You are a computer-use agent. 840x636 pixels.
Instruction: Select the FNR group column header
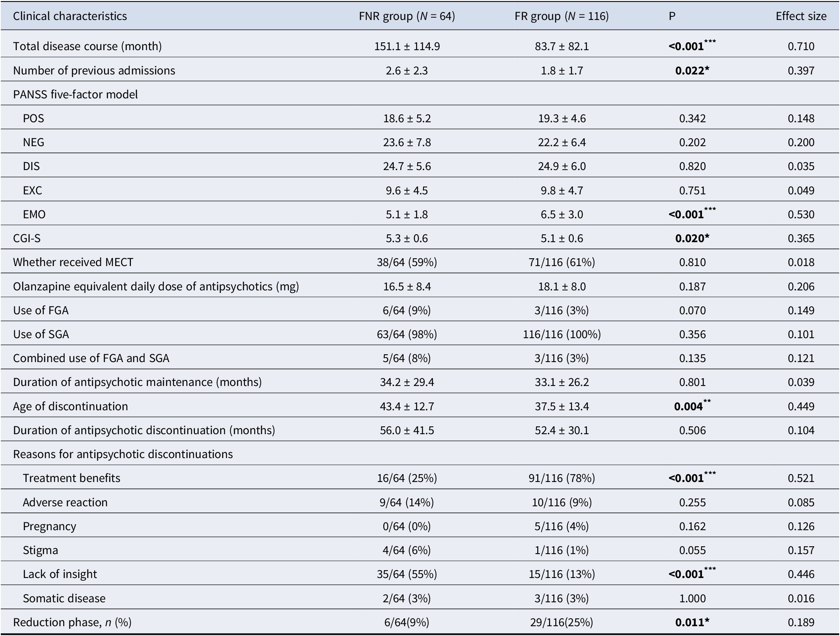(407, 16)
